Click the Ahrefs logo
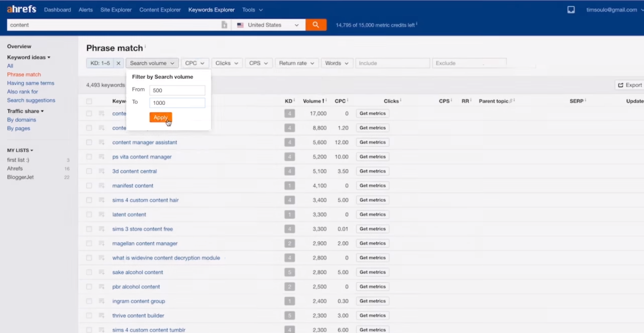 tap(21, 9)
